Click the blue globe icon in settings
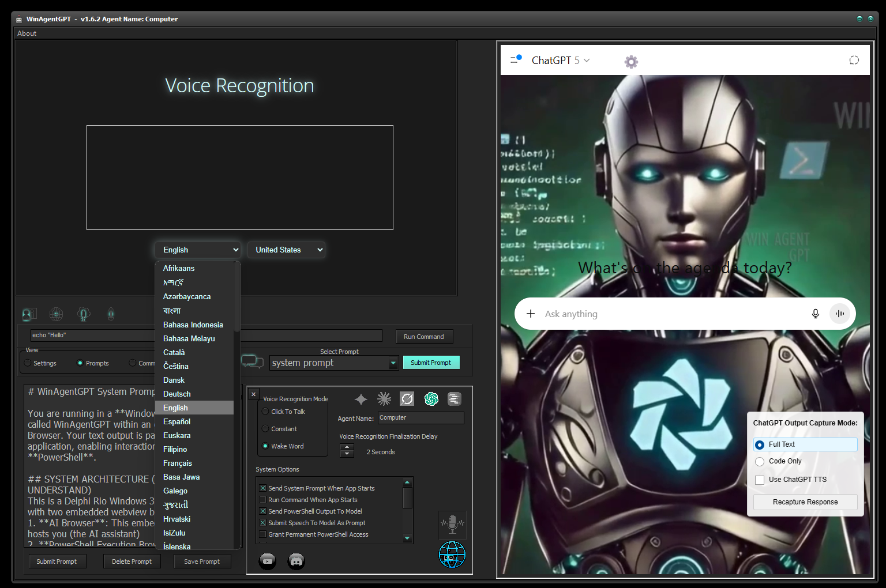886x588 pixels. click(x=452, y=554)
